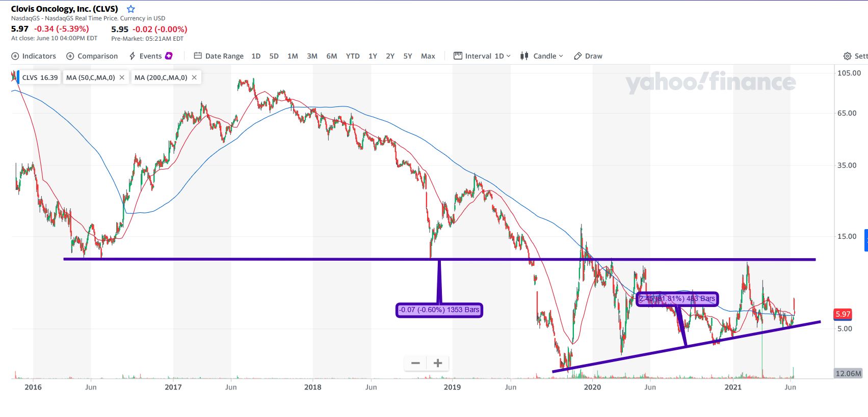Click the 12.06M volume label
This screenshot has width=868, height=417.
point(848,373)
